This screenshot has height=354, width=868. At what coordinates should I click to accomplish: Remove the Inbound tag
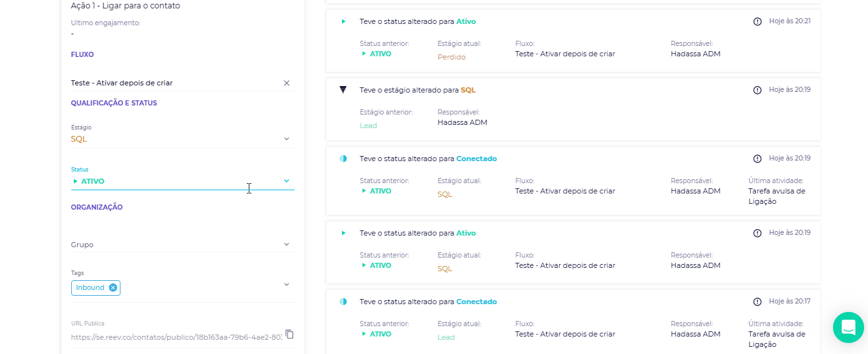[x=113, y=287]
